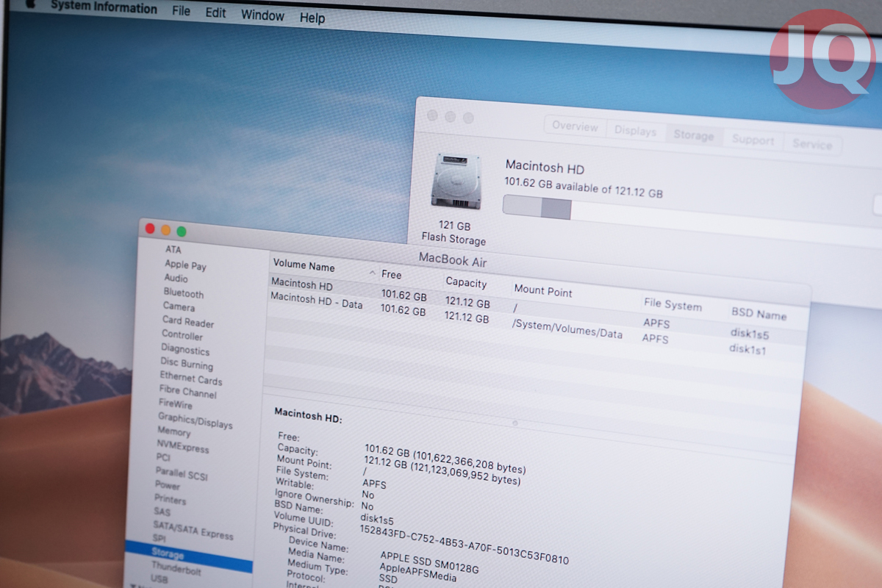Select SPI in the sidebar
Screen dimensions: 882x588
[159, 539]
